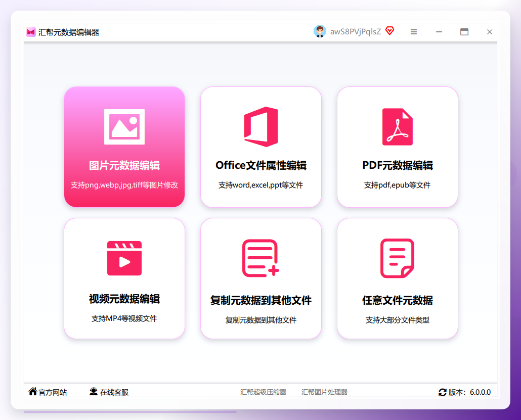Click 支持pdf,epub等文件 description
The width and height of the screenshot is (521, 420).
(398, 185)
